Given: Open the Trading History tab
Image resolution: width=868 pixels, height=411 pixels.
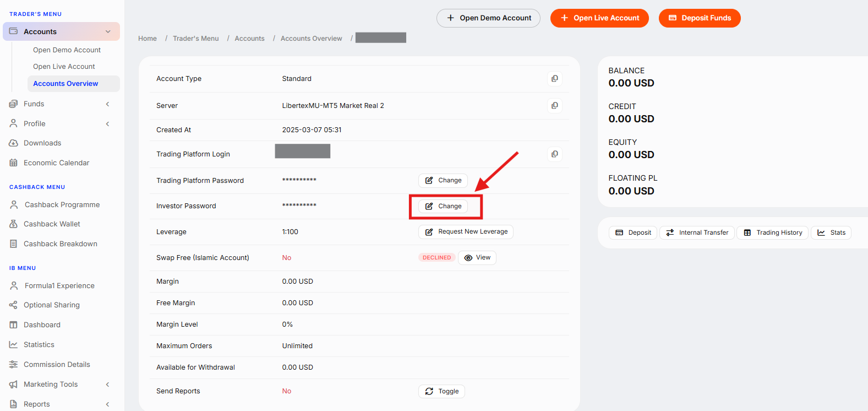Looking at the screenshot, I should 773,232.
